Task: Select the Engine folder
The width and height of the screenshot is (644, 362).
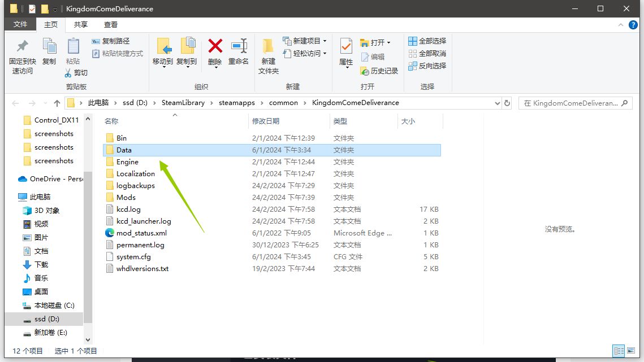Action: [x=271, y=162]
